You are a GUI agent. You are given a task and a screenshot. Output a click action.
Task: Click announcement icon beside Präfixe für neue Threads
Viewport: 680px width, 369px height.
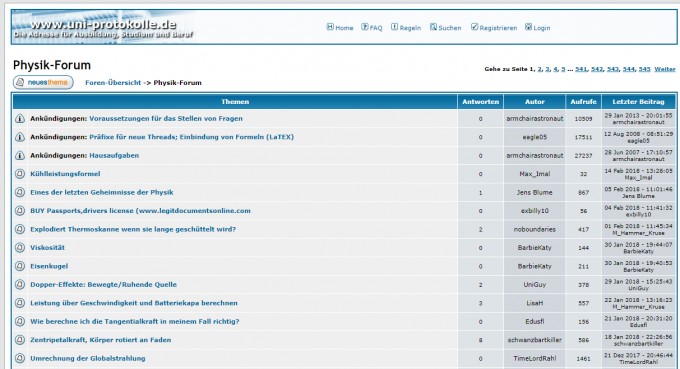[20, 137]
